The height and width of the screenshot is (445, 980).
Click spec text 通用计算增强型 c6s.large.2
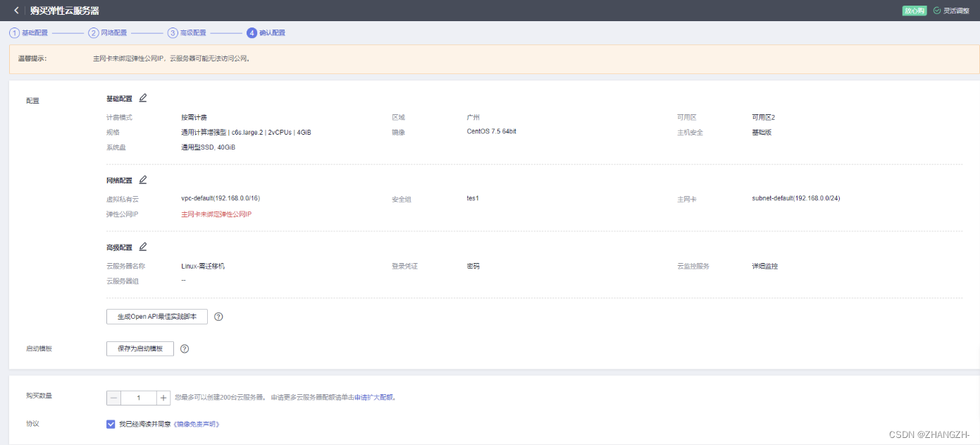[x=246, y=133]
